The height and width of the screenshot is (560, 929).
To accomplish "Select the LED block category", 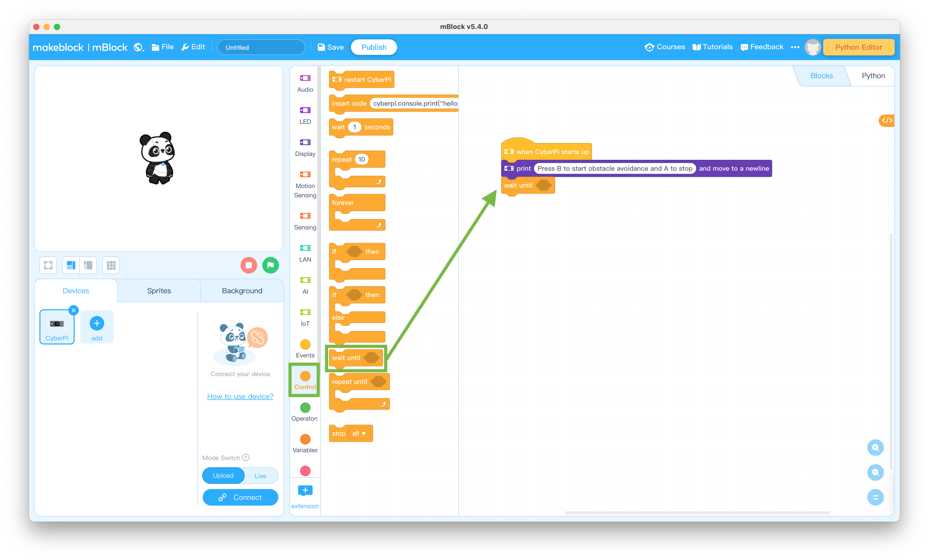I will (305, 114).
